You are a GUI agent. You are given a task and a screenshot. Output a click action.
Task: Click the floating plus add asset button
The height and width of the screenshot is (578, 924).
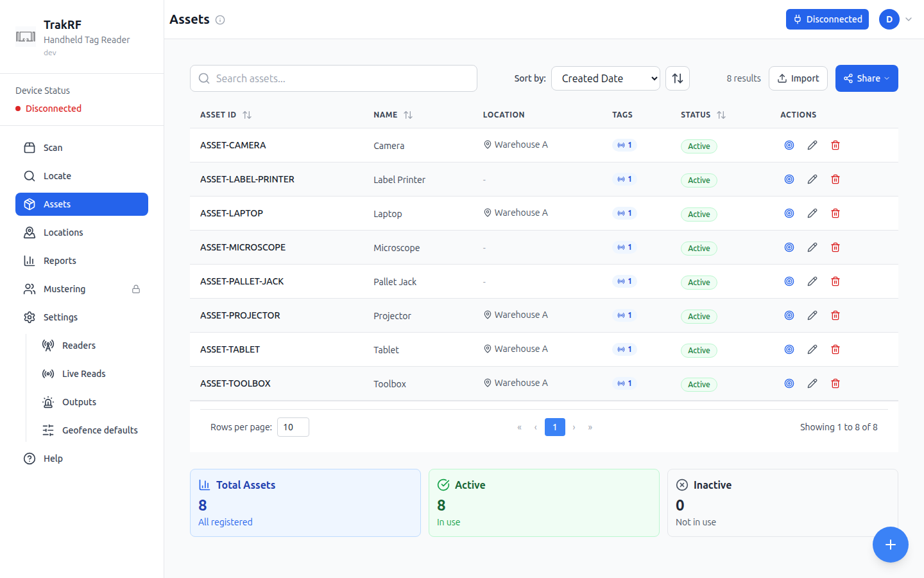click(x=890, y=545)
